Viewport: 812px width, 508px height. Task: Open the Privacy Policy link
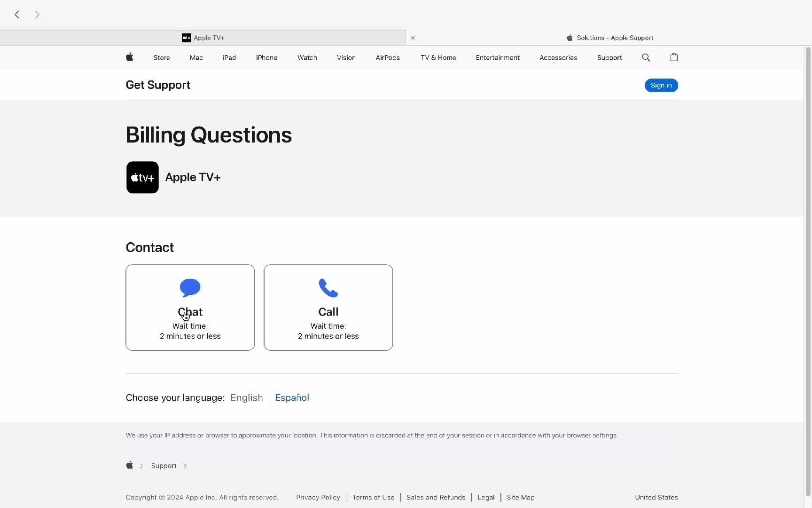pos(318,497)
